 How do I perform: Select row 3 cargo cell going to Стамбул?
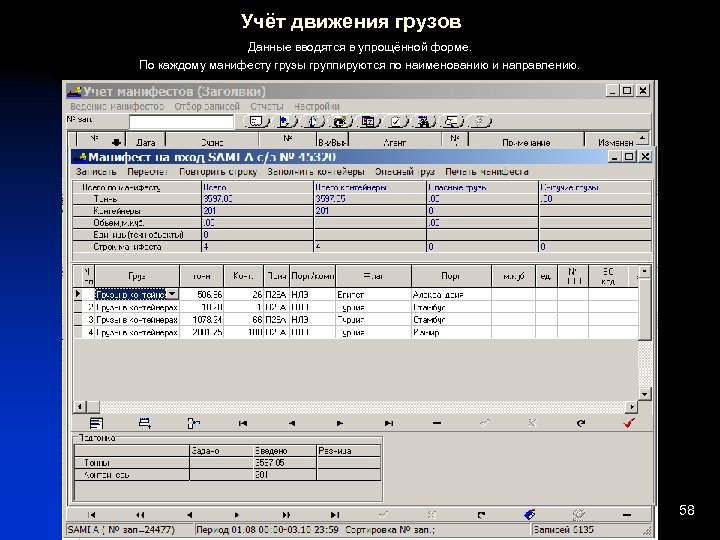pyautogui.click(x=136, y=320)
